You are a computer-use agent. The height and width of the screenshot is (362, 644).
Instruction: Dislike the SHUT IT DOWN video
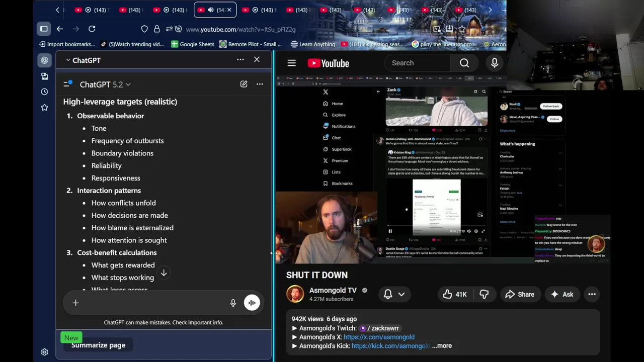coord(484,294)
